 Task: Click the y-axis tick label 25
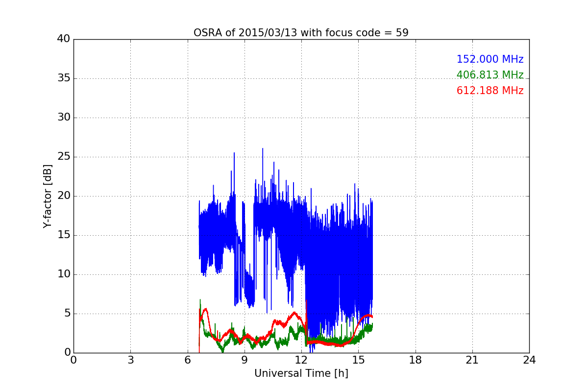(64, 157)
